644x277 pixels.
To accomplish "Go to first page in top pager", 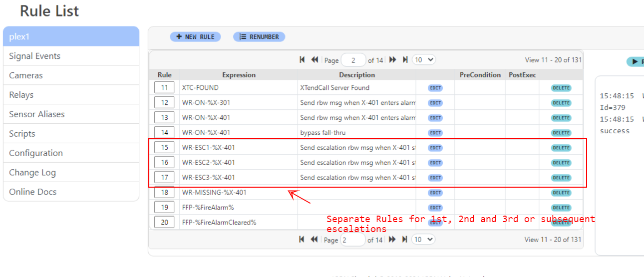I will (302, 60).
